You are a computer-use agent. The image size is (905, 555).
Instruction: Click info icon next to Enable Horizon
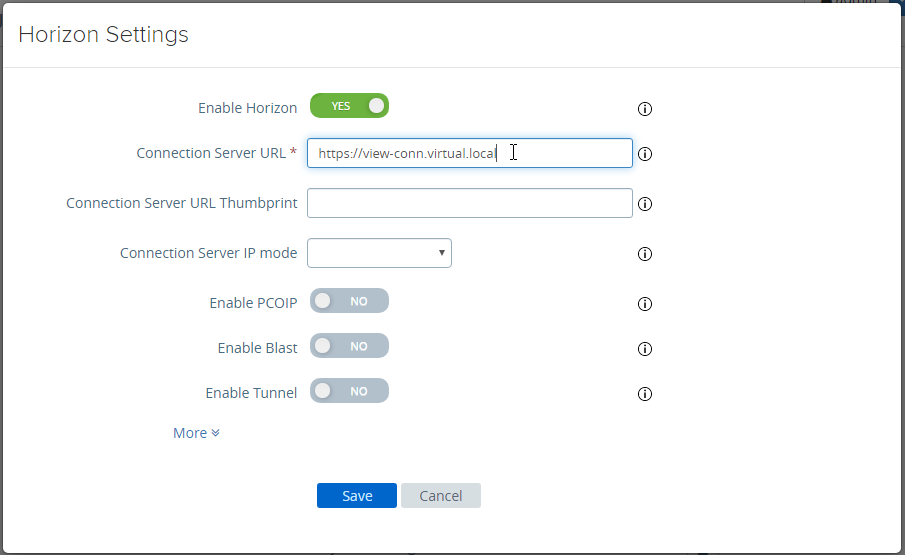click(x=645, y=108)
